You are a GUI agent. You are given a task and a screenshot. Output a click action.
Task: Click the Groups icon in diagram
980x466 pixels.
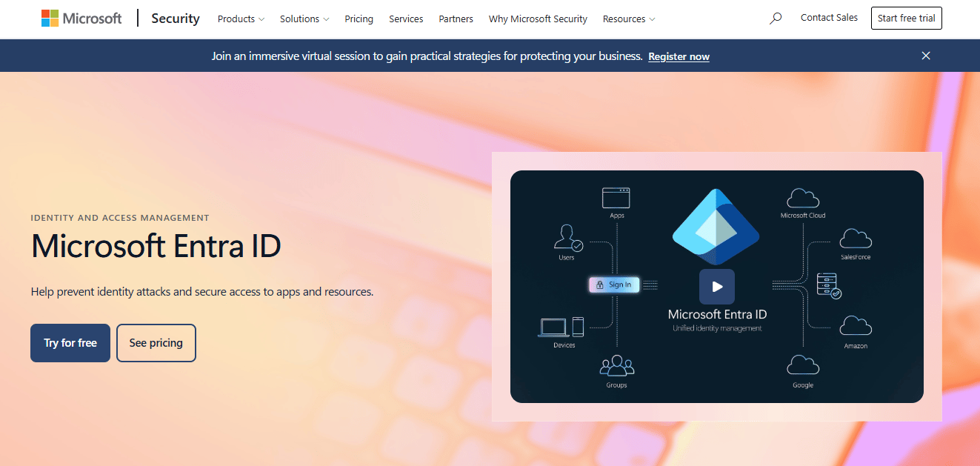(617, 366)
